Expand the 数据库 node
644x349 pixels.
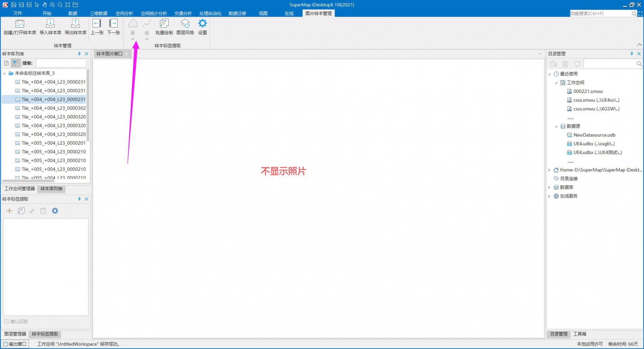pyautogui.click(x=550, y=187)
